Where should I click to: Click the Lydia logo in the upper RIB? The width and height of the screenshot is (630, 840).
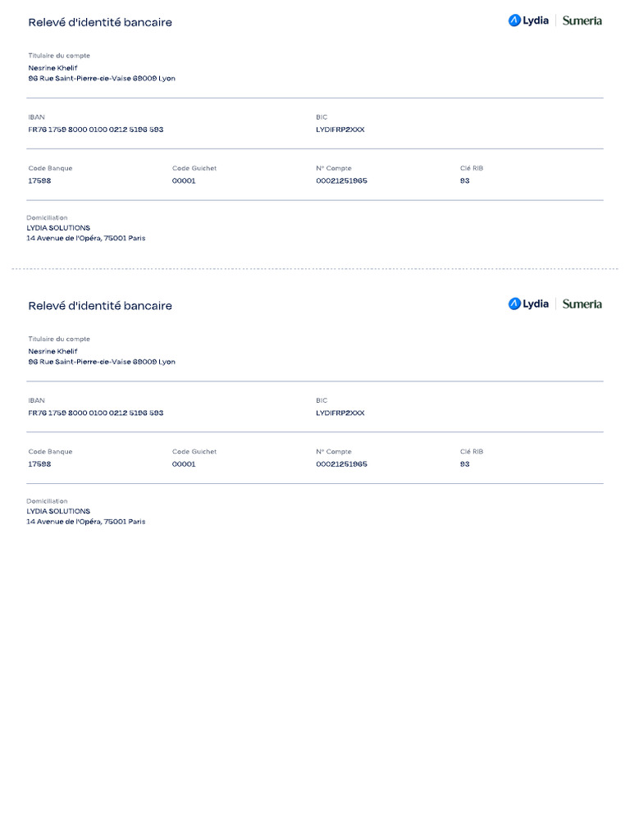pyautogui.click(x=528, y=21)
